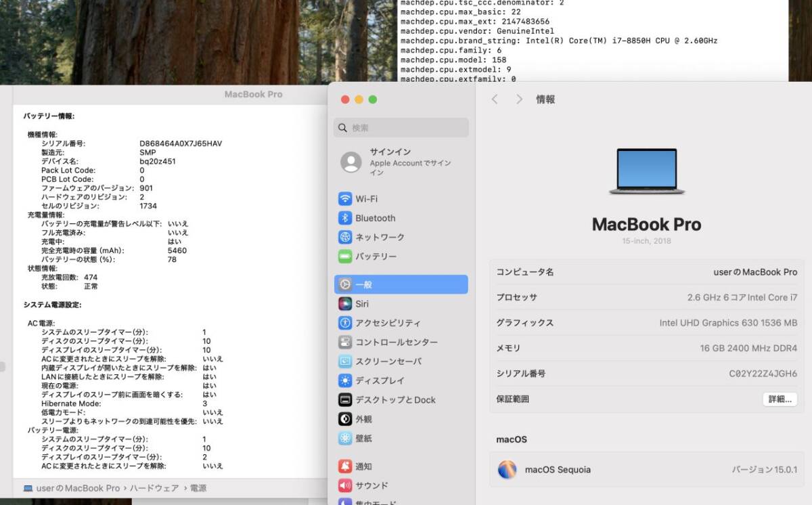The width and height of the screenshot is (812, 505).
Task: Open the コントロールセンター icon
Action: pos(345,342)
